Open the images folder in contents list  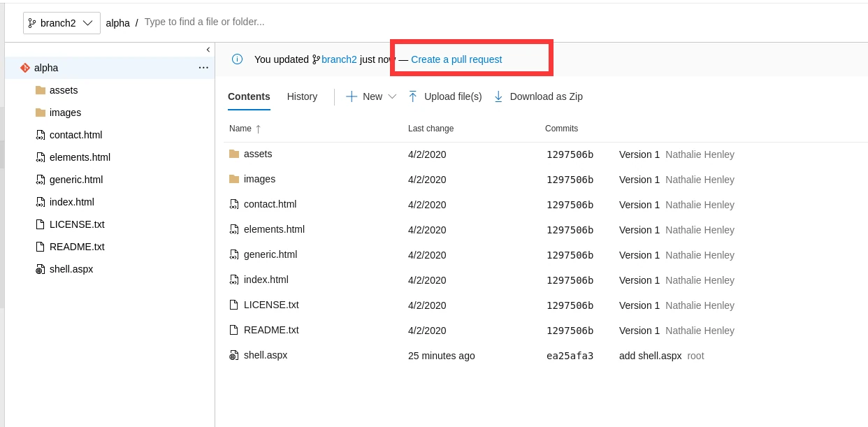(x=259, y=179)
